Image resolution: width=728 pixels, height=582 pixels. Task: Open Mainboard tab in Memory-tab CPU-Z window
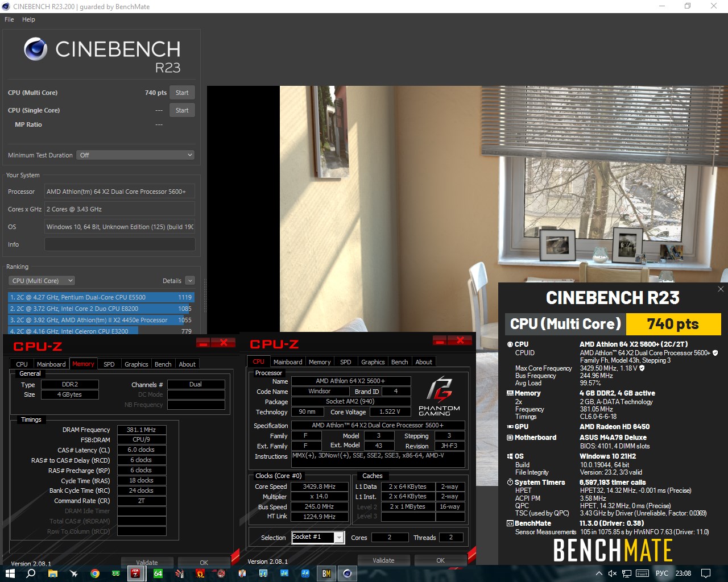(51, 364)
